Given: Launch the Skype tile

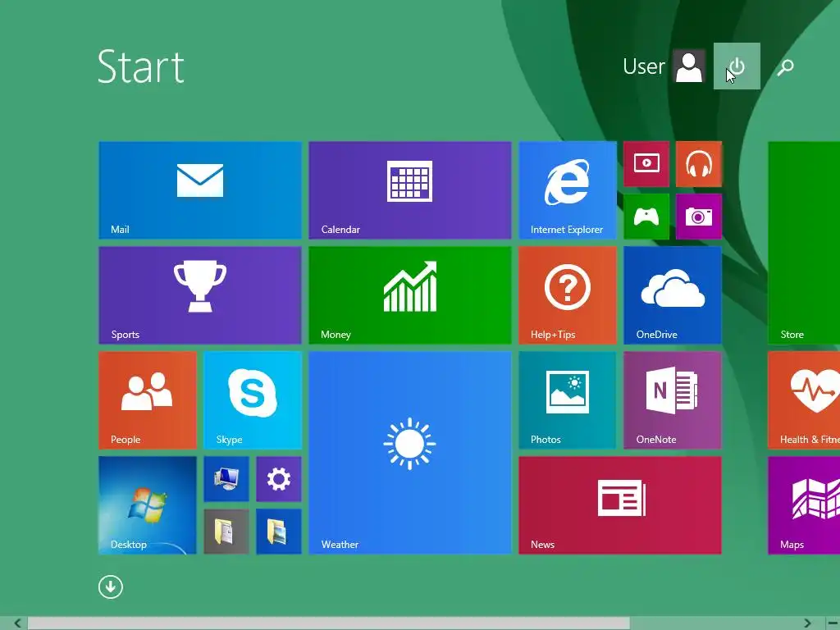Looking at the screenshot, I should pos(253,399).
